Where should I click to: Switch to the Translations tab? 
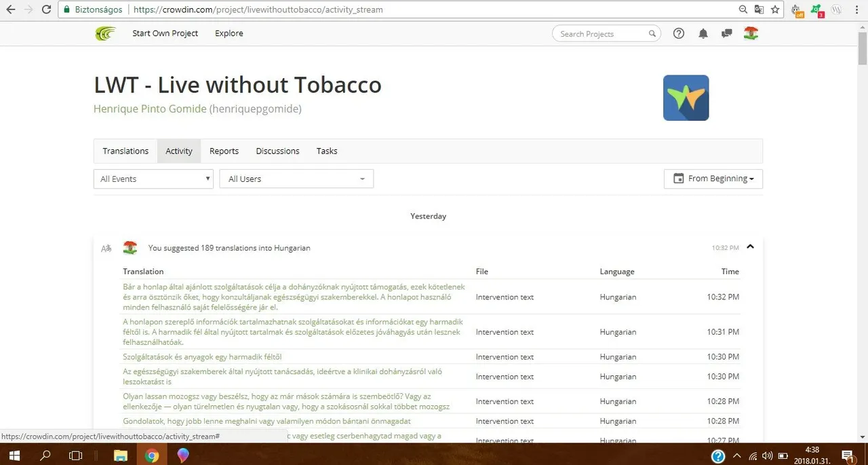coord(125,151)
